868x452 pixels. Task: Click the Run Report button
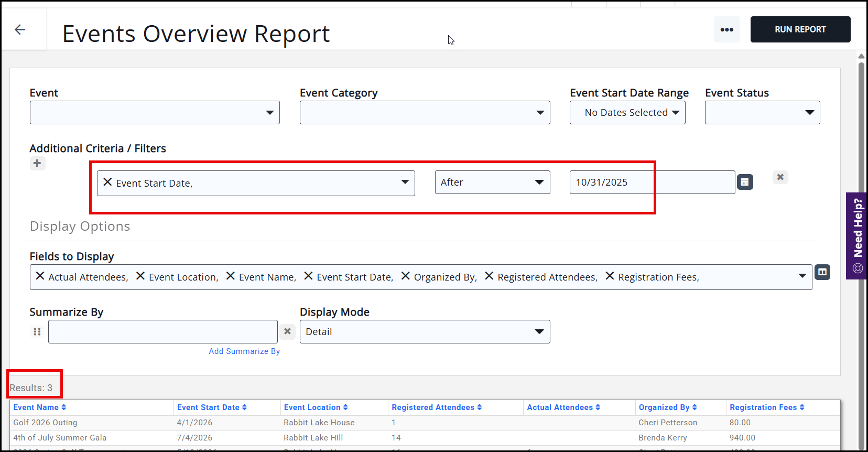click(800, 29)
